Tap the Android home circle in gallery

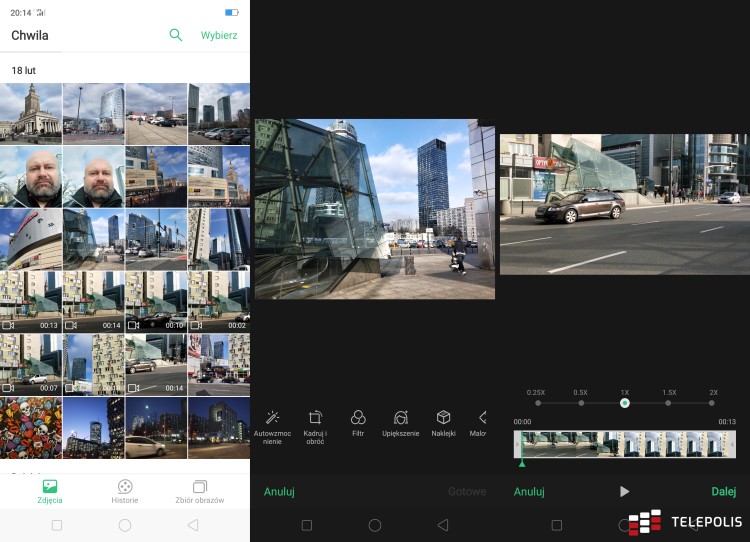tap(125, 524)
